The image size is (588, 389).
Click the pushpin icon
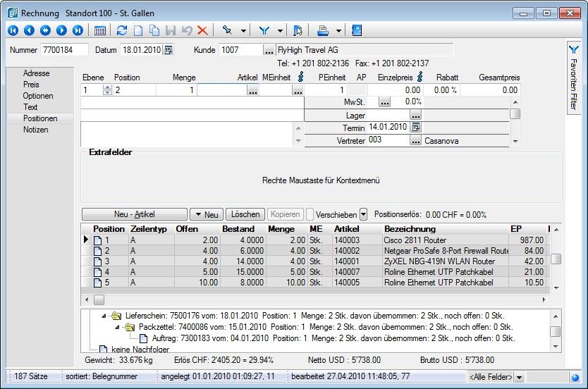(x=227, y=30)
